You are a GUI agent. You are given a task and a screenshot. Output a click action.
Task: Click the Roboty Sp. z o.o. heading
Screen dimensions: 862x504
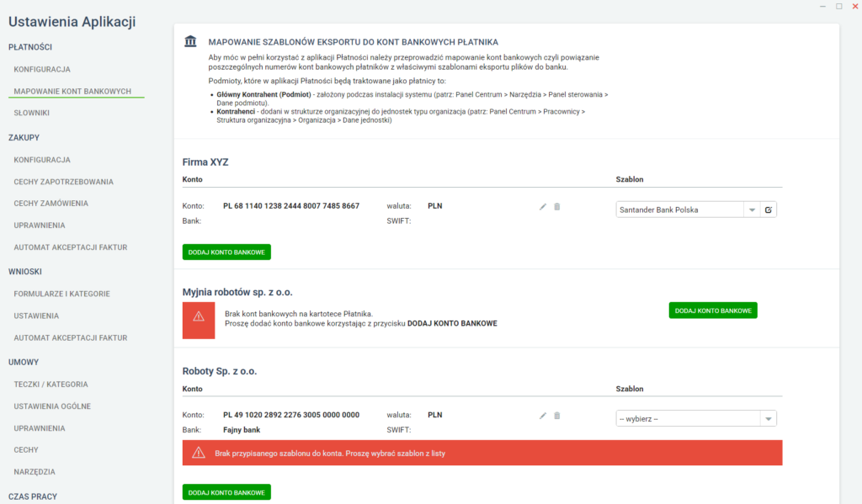220,371
